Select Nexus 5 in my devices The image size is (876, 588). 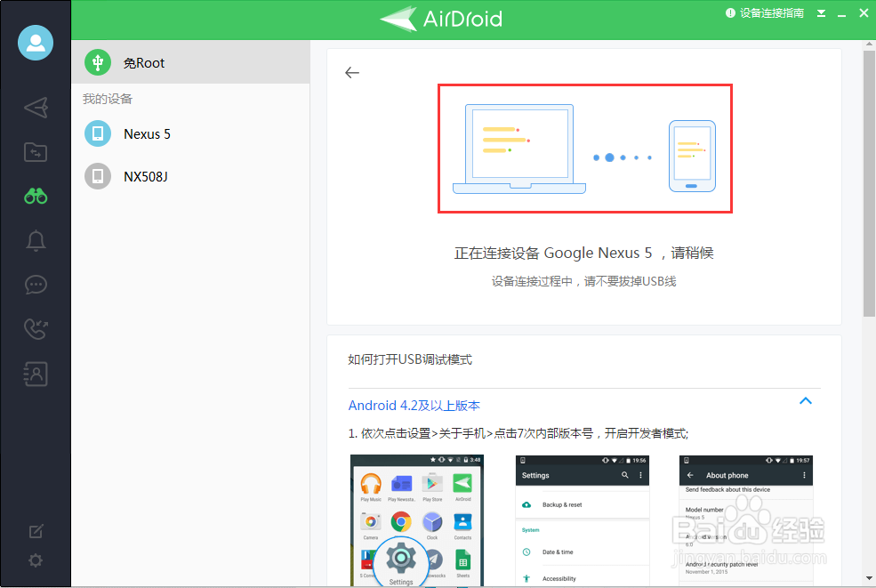click(190, 133)
